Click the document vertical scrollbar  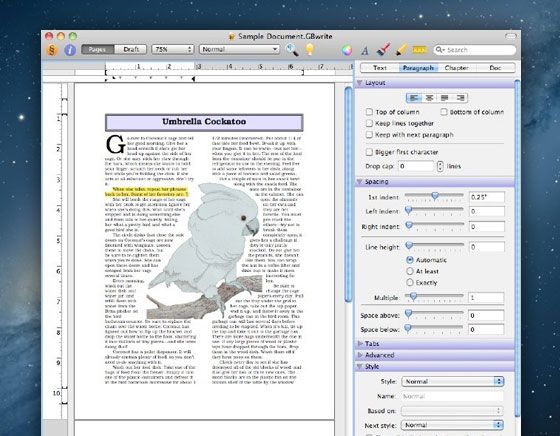[348, 195]
